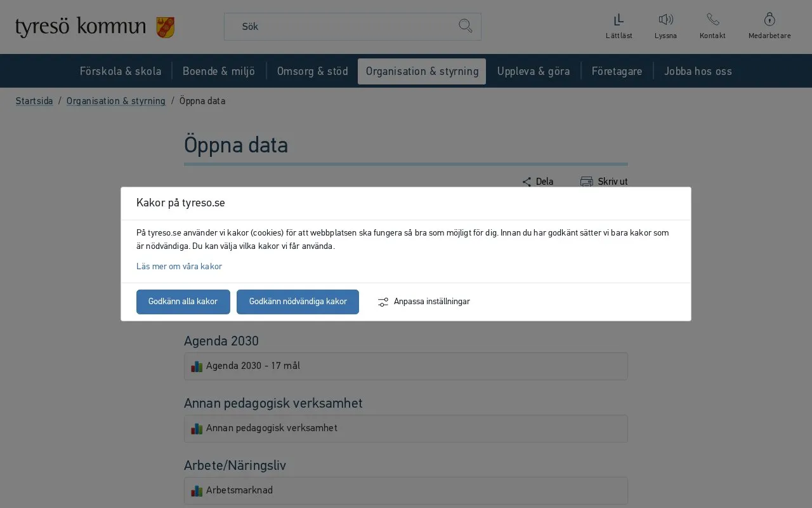The height and width of the screenshot is (508, 812).
Task: Click the Anpassa inställningar sliders icon
Action: coord(383,302)
